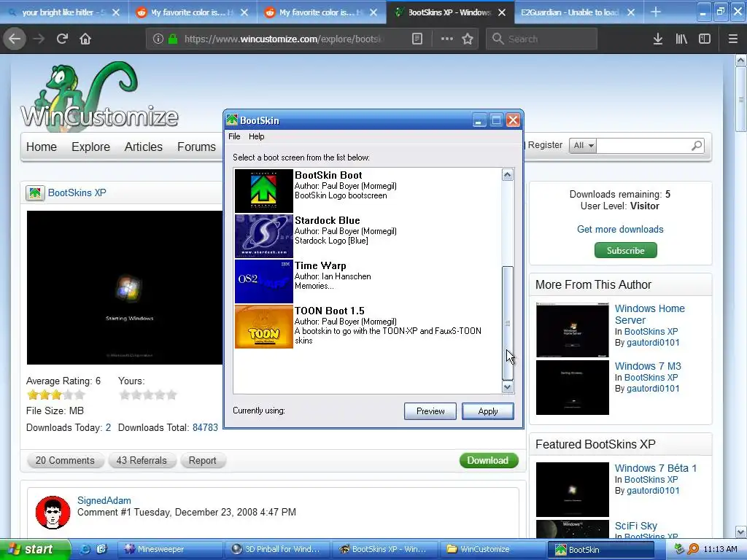Image resolution: width=747 pixels, height=560 pixels.
Task: Open the Explore nav item
Action: click(90, 147)
